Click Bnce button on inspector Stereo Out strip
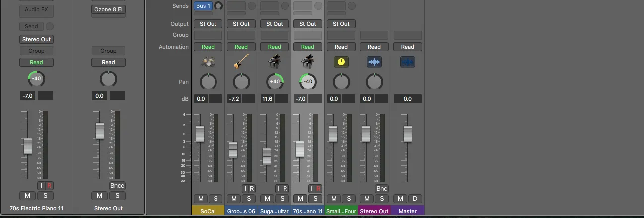644x218 pixels. click(x=117, y=186)
